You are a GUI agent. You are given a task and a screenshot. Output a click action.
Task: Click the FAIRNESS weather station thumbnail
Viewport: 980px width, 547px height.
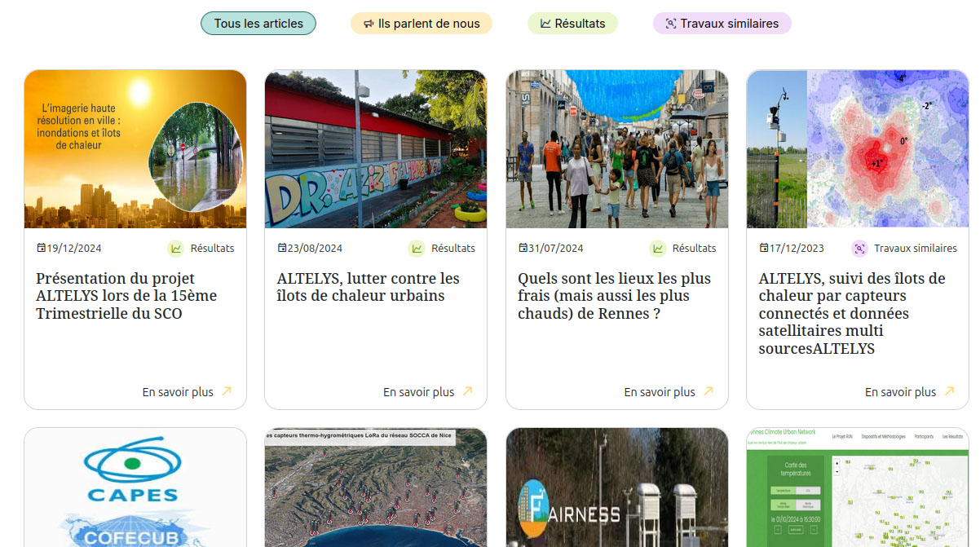[x=617, y=487]
